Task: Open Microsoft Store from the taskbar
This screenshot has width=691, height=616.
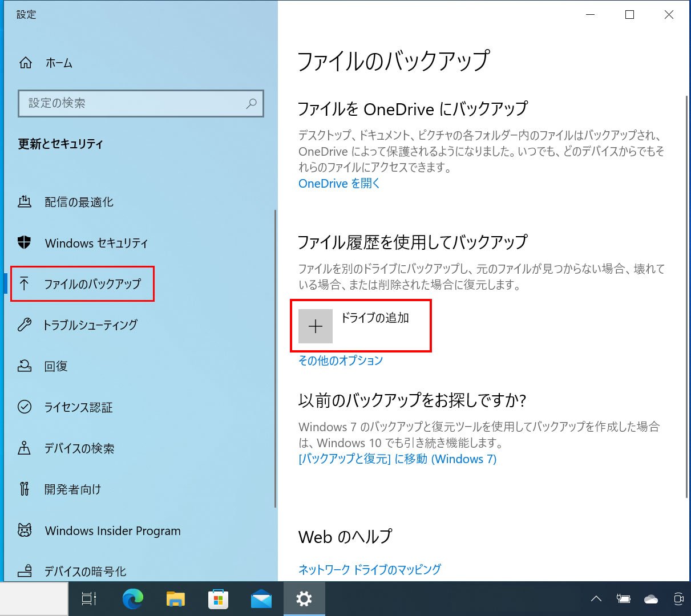Action: click(218, 599)
